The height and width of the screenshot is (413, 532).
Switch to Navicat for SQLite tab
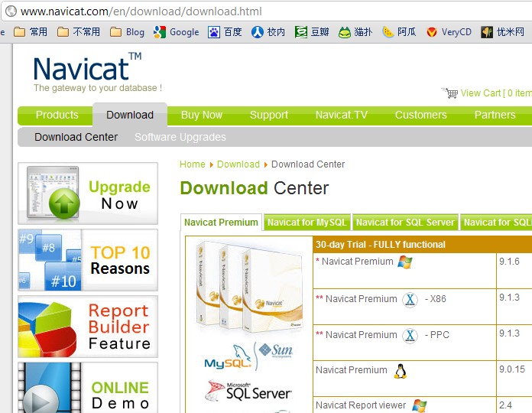pyautogui.click(x=496, y=223)
